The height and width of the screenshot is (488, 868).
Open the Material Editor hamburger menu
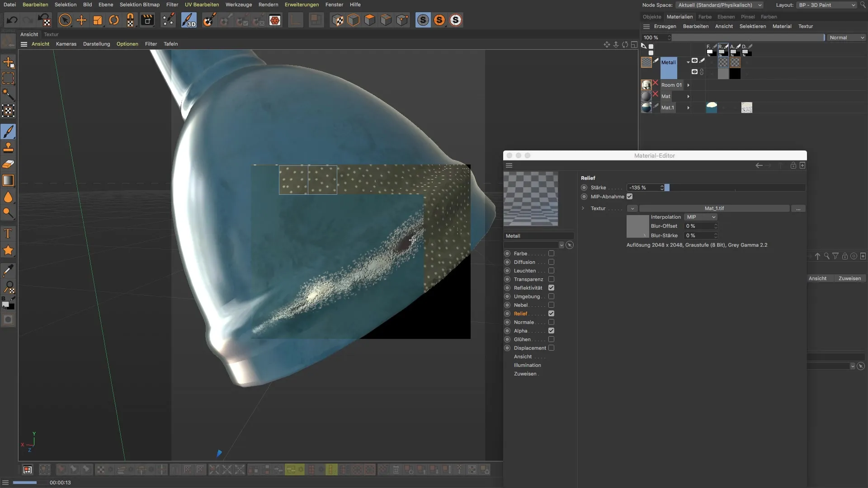(x=509, y=165)
